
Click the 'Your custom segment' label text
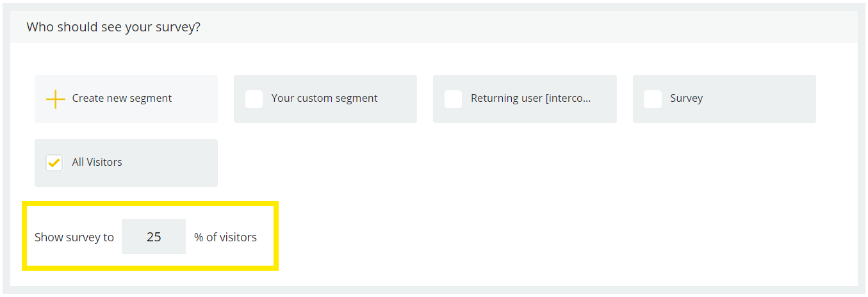coord(324,98)
